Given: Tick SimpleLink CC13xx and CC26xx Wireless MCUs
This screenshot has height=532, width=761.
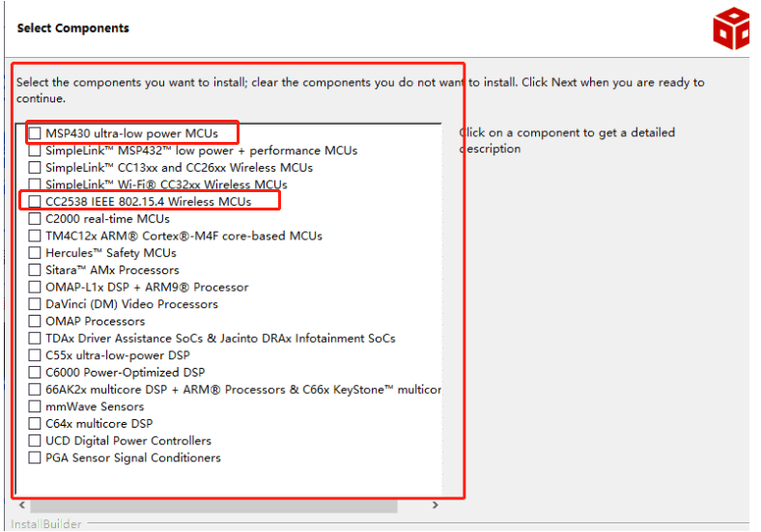Looking at the screenshot, I should coord(35,167).
